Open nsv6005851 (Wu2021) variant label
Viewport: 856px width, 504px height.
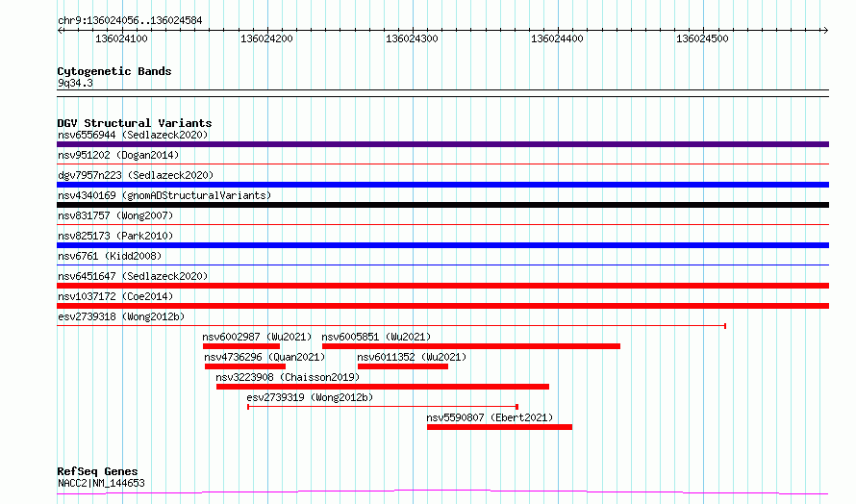[376, 337]
